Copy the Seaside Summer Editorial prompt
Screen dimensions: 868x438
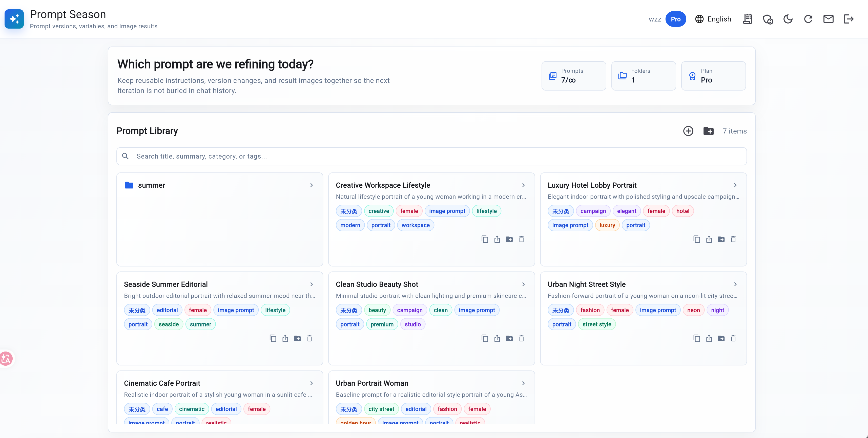click(273, 338)
